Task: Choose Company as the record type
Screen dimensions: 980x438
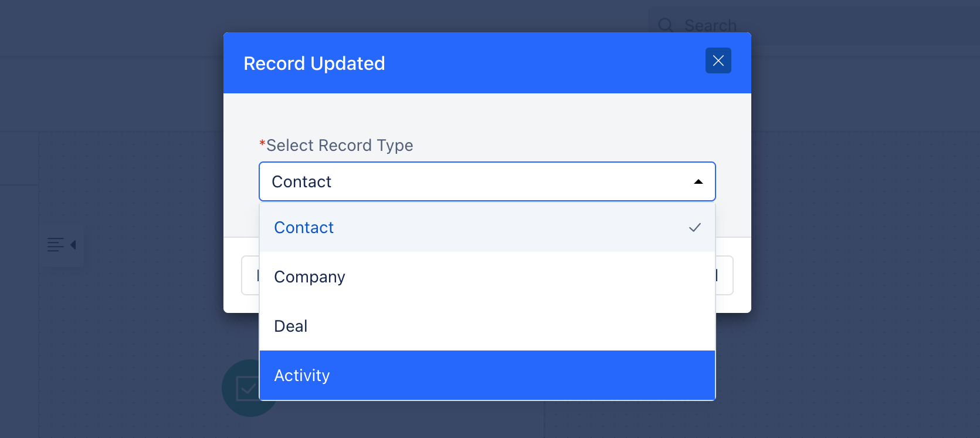Action: click(487, 277)
